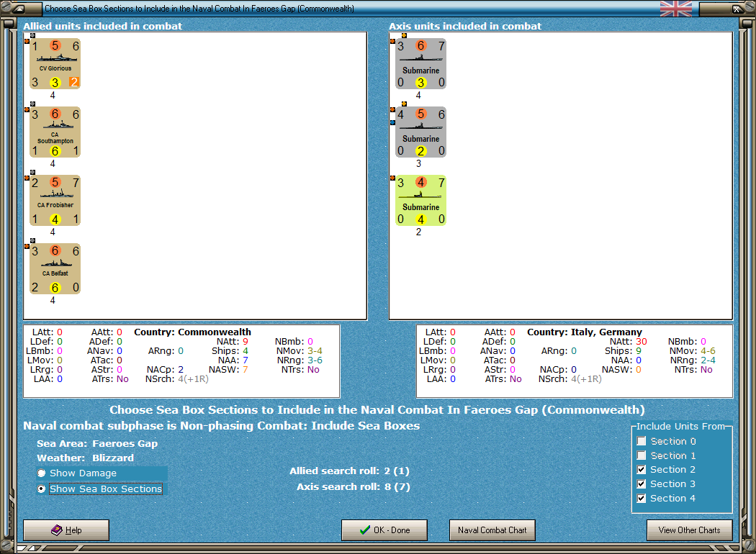Click the orange 2 value on CV Glorious
This screenshot has height=554, width=756.
[73, 82]
